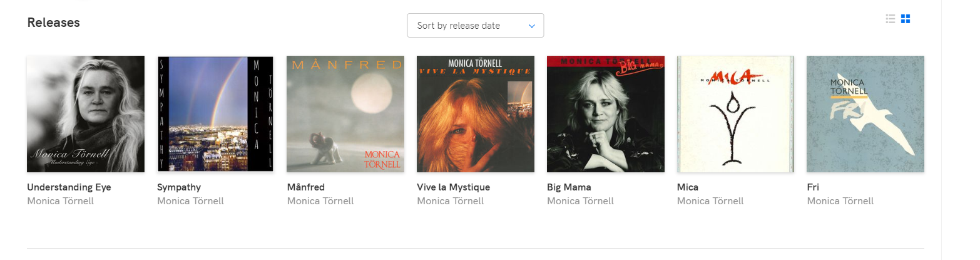Click the Sympathy title link
Screen dimensions: 980x260
click(x=179, y=187)
